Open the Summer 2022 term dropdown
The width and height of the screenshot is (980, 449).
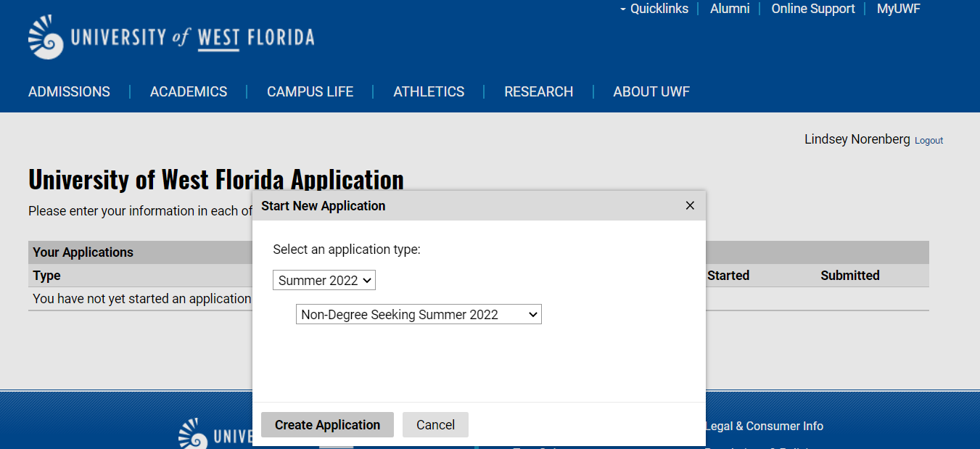click(324, 280)
